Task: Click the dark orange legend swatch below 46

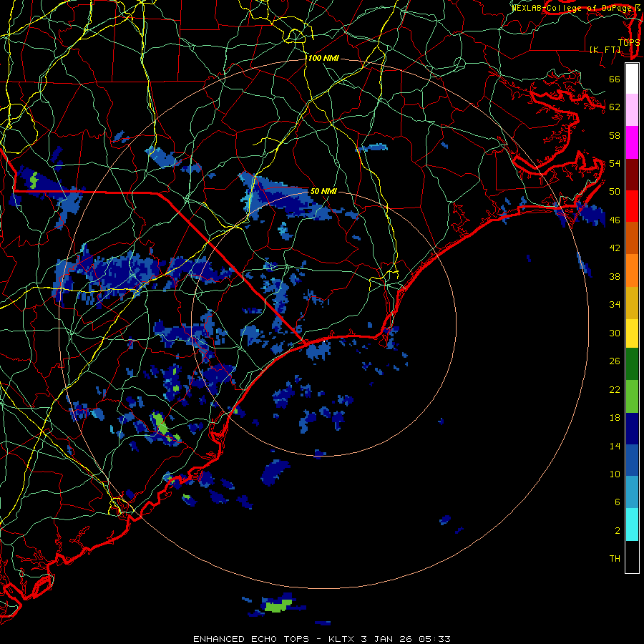Action: [x=632, y=238]
